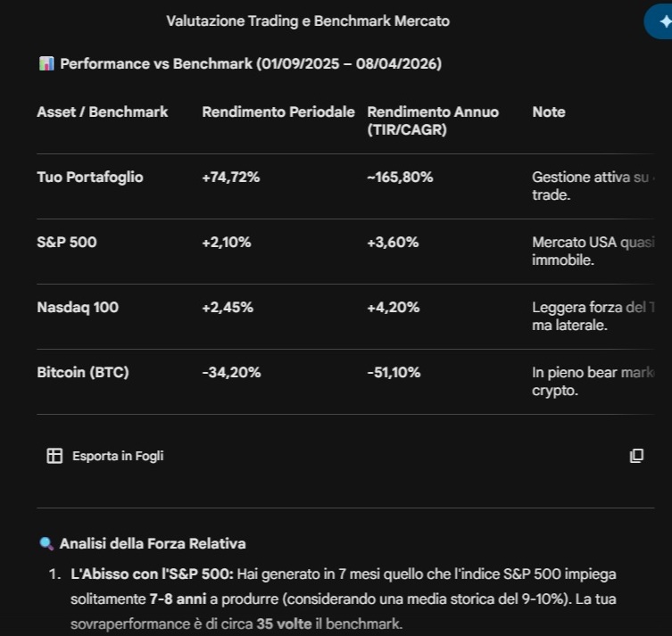Screen dimensions: 672x636
Task: Click the Gemini sparkle icon button
Action: [x=660, y=21]
